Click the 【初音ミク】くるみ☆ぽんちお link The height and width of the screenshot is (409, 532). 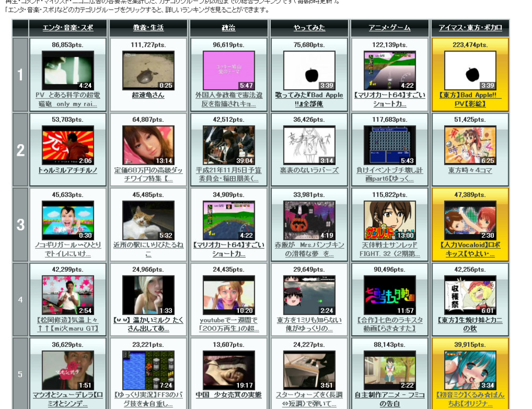pos(470,399)
